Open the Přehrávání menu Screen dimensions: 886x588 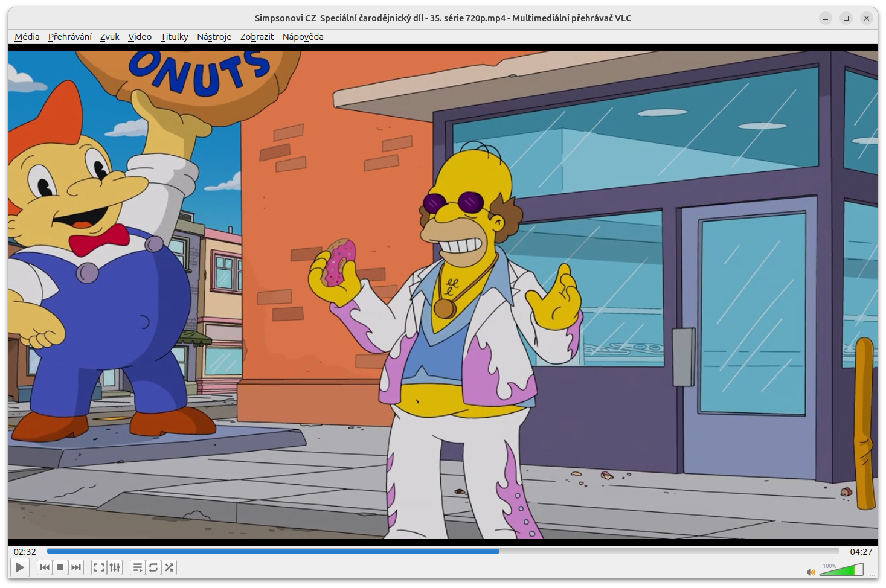[70, 37]
